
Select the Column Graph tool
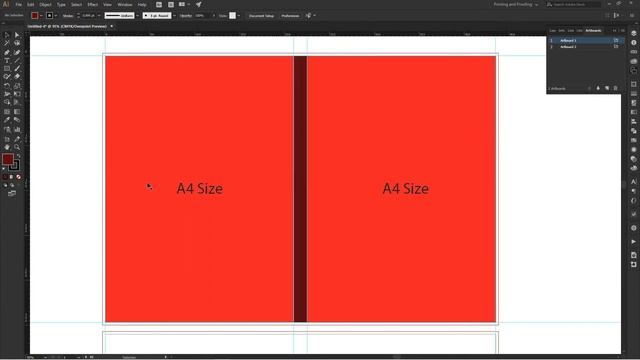click(x=17, y=129)
